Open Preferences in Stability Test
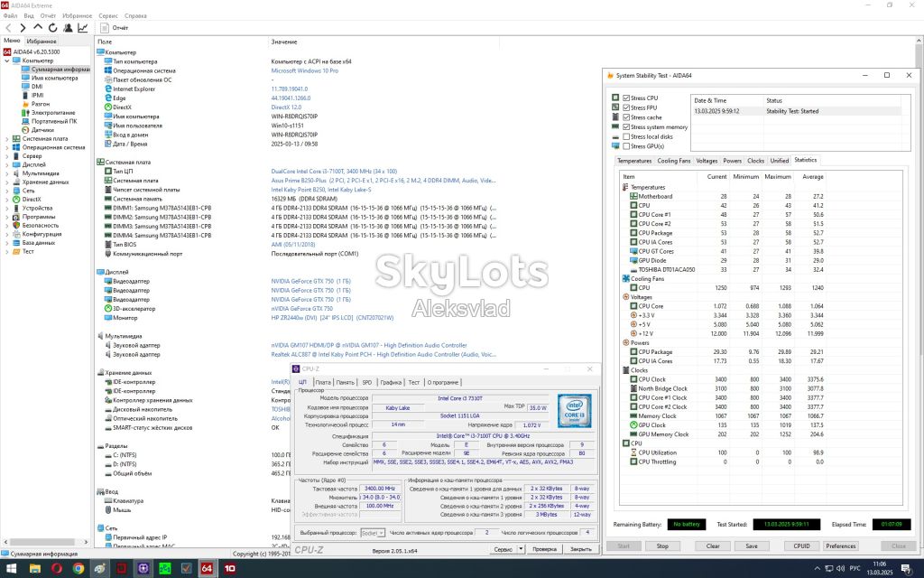 840,546
